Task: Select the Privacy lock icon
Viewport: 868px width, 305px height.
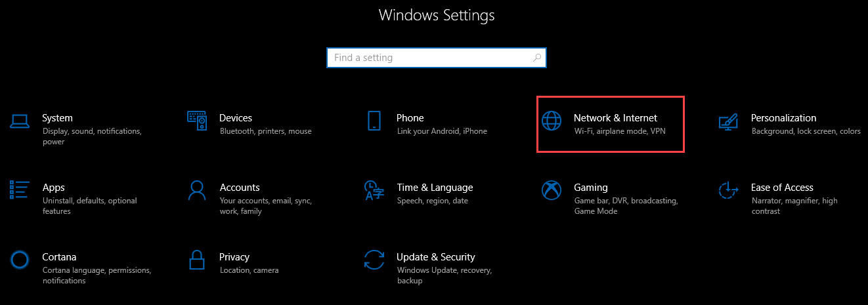Action: pos(197,260)
